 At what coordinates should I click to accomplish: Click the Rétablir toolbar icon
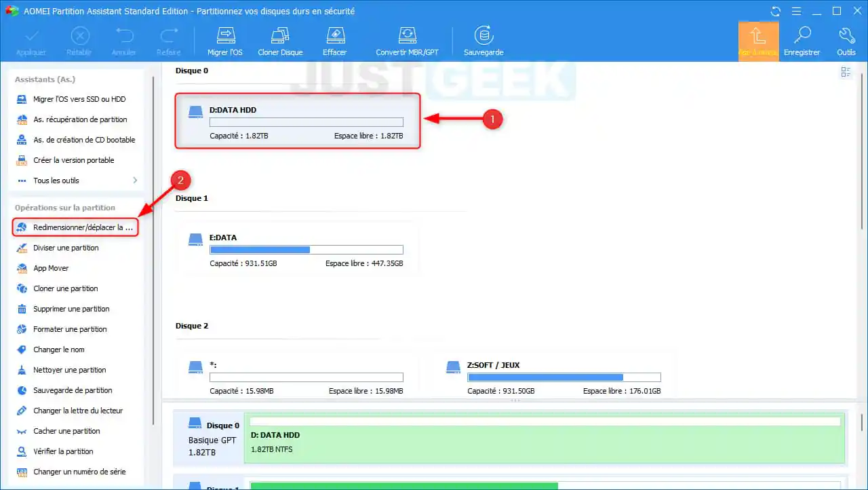point(79,35)
